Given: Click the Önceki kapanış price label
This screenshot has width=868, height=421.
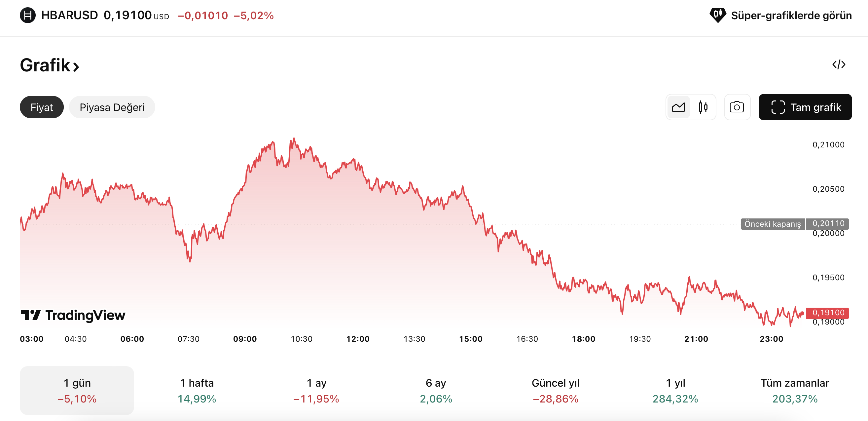Looking at the screenshot, I should (x=772, y=224).
